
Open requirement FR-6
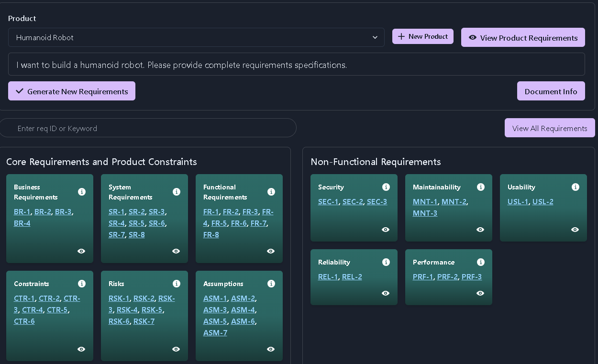(239, 223)
